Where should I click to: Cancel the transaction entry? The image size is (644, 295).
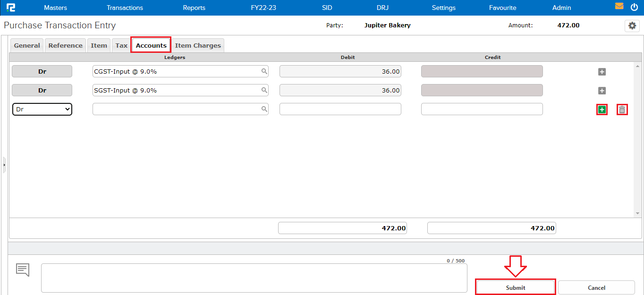coord(596,287)
